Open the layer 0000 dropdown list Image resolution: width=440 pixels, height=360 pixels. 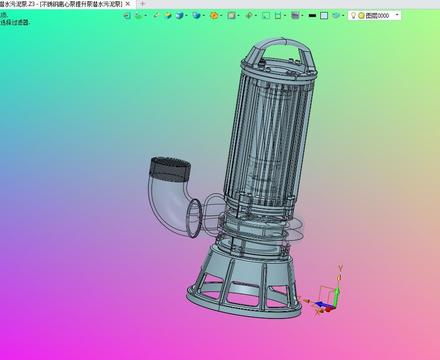(397, 15)
